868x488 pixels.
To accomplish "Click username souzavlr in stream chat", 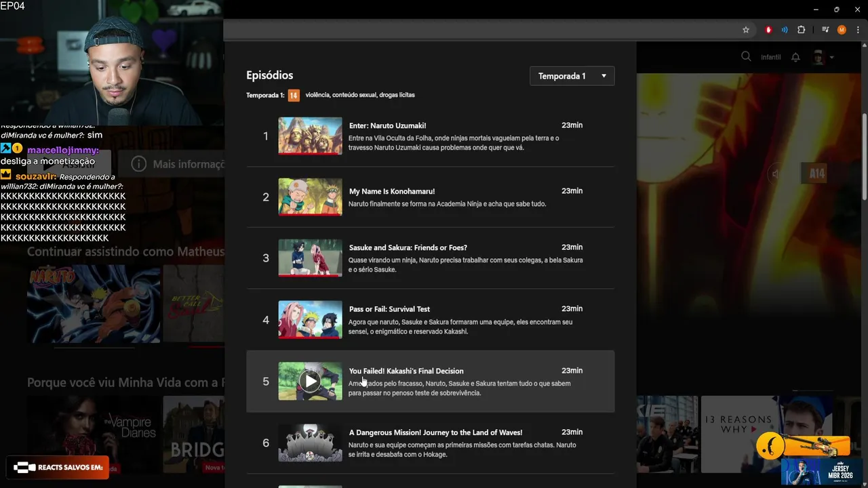I will [x=36, y=176].
